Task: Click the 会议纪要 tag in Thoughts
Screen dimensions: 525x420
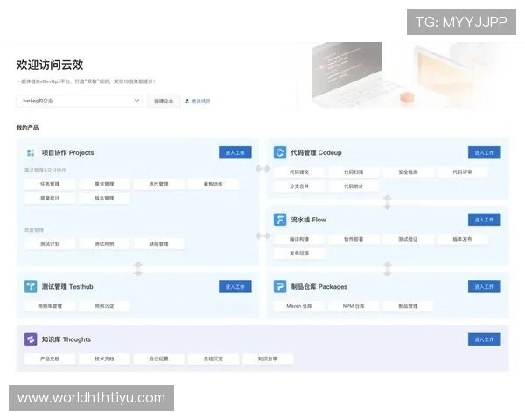Action: 158,359
